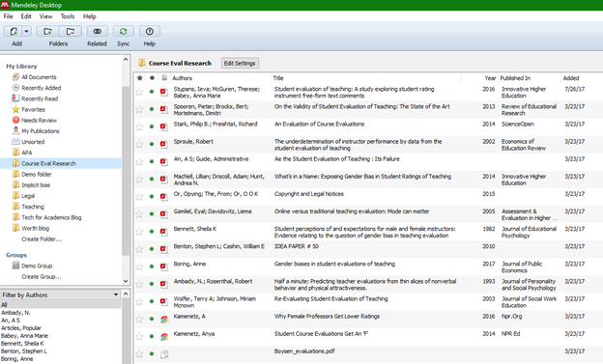Open the View menu
The width and height of the screenshot is (603, 364).
(45, 16)
